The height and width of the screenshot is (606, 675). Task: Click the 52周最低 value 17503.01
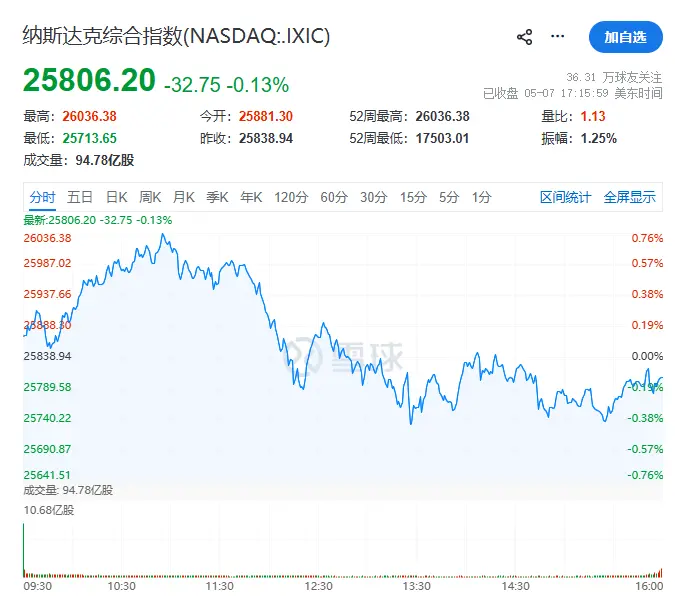443,138
